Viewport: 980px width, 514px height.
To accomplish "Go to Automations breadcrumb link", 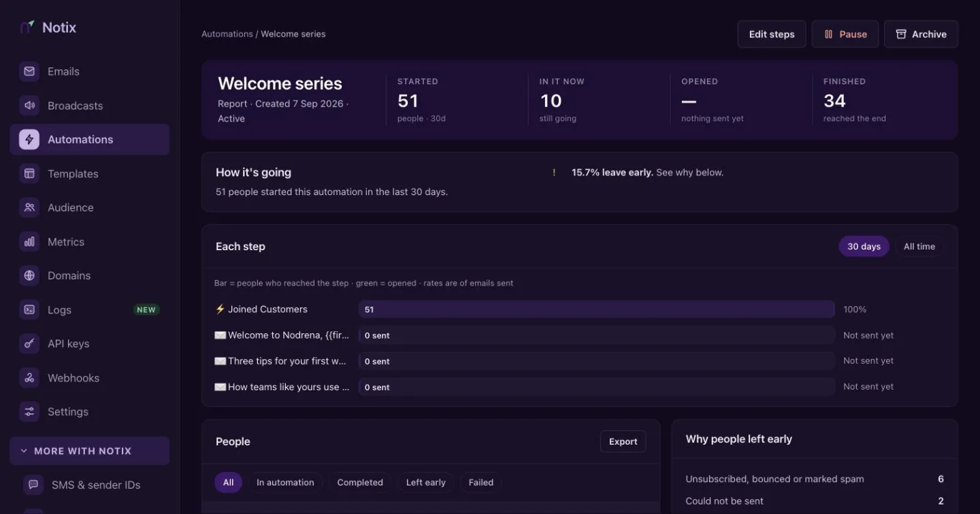I will click(x=227, y=34).
